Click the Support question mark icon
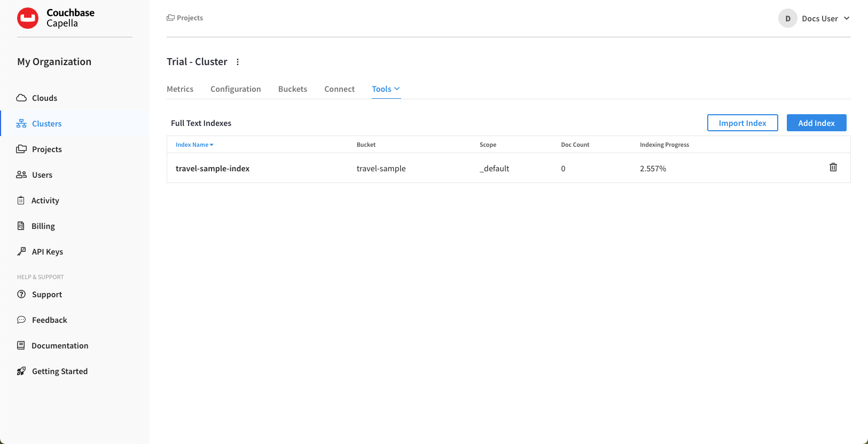This screenshot has height=444, width=868. click(x=21, y=294)
